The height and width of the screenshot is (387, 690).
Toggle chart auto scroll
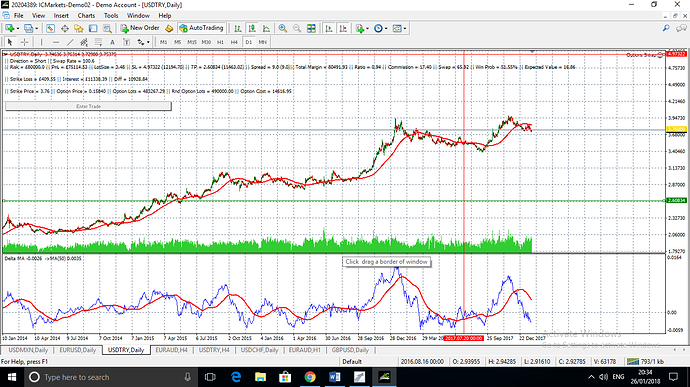(x=328, y=28)
